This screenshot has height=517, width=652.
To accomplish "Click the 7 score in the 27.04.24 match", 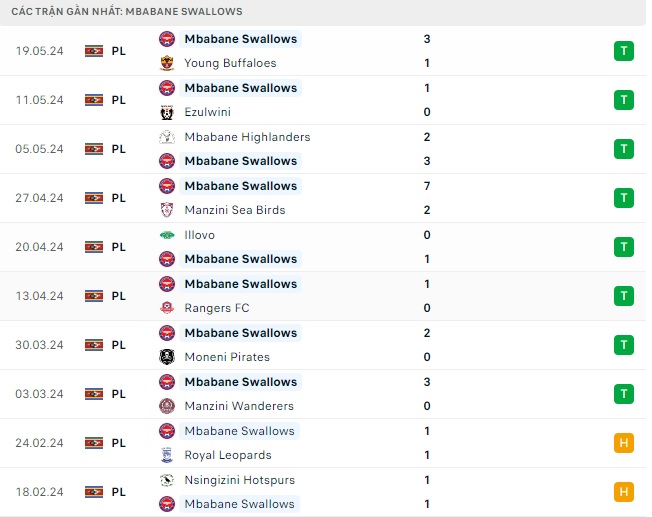I will (x=427, y=186).
